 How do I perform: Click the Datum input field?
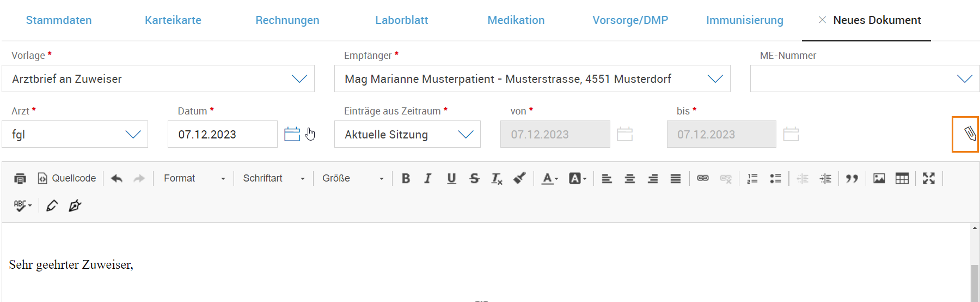pos(222,135)
